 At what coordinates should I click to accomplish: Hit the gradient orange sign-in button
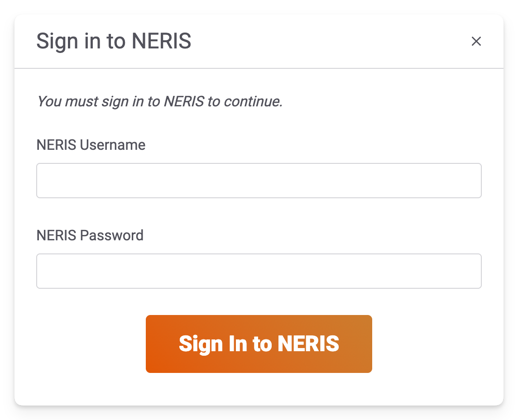click(259, 344)
